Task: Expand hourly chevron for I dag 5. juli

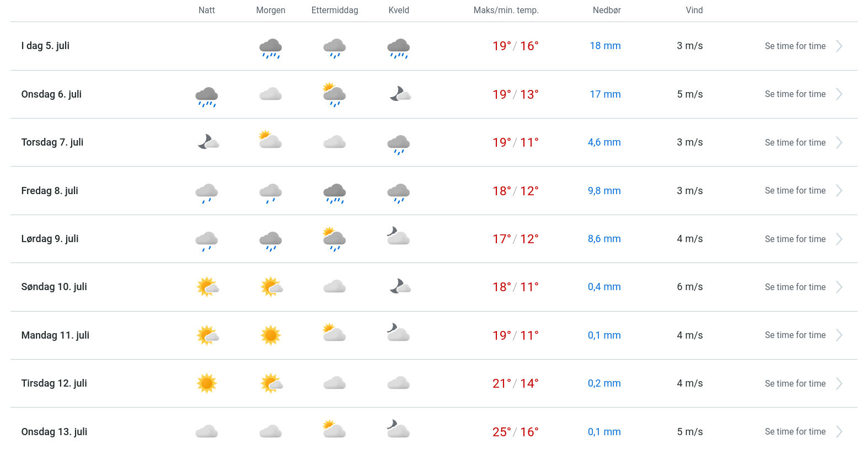Action: (839, 46)
